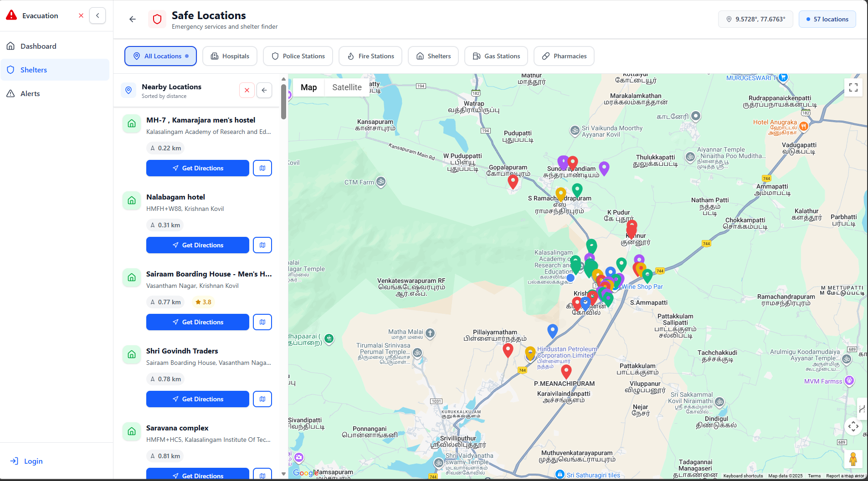Screen dimensions: 868x481
Task: Click the red marker near Pillaiyarnatham
Action: click(508, 350)
